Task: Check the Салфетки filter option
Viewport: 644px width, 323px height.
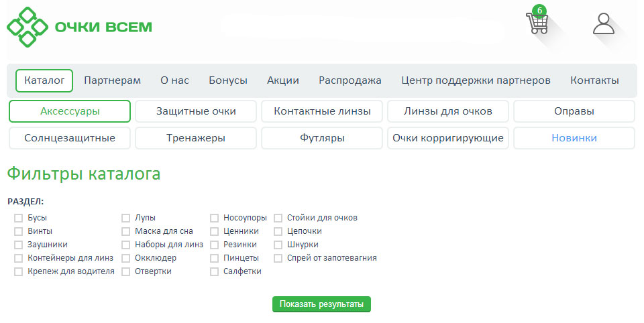Action: (214, 271)
